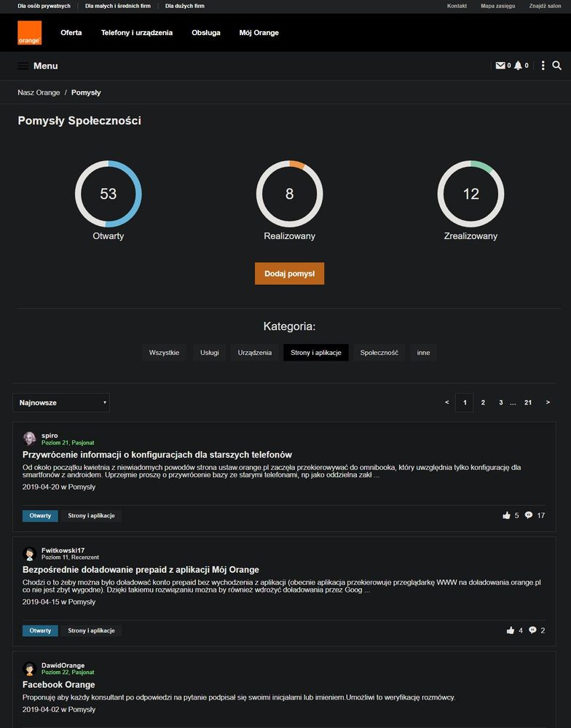Viewport: 571px width, 728px height.
Task: Select Dla dużych firm
Action: (x=184, y=6)
